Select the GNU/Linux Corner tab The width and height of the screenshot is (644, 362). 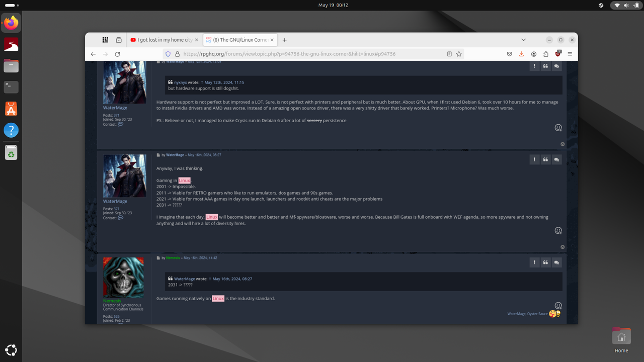(239, 40)
